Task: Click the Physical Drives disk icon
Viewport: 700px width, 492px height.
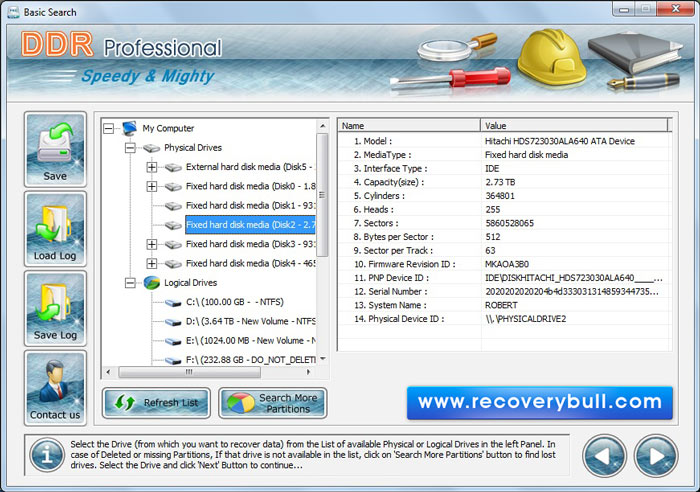Action: pos(151,148)
